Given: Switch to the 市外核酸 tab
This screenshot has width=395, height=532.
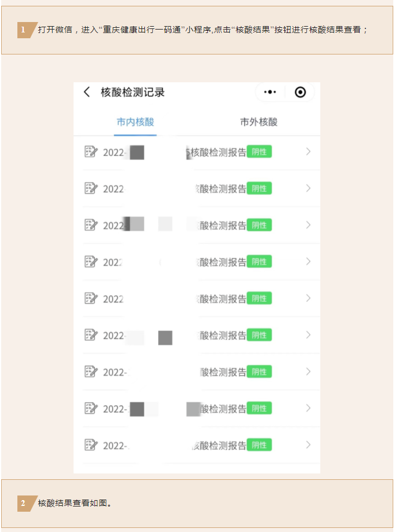Looking at the screenshot, I should coord(259,122).
